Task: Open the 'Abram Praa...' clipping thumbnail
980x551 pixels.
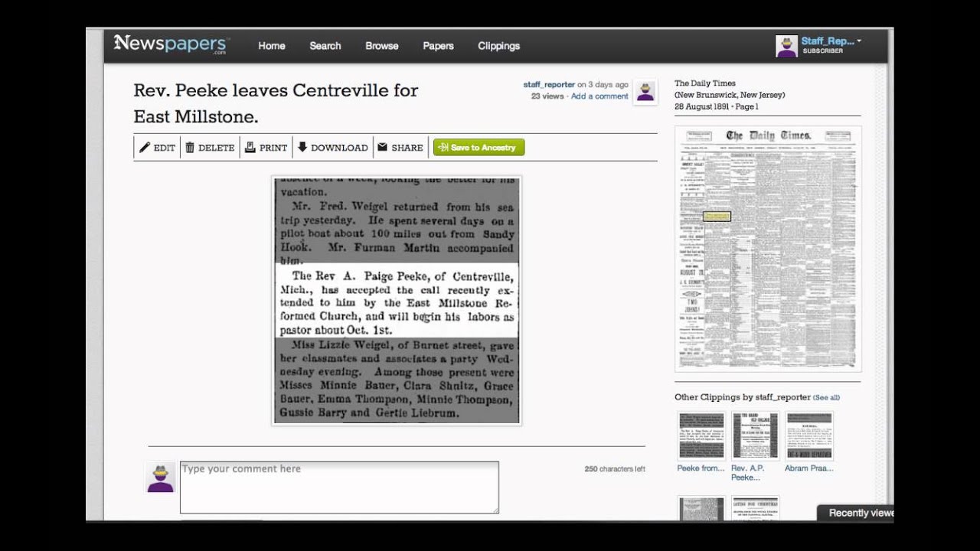Action: click(x=809, y=435)
